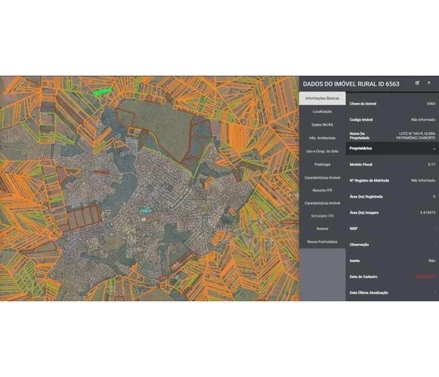The image size is (439, 377).
Task: Open the Novos Formulários tab
Action: point(322,242)
